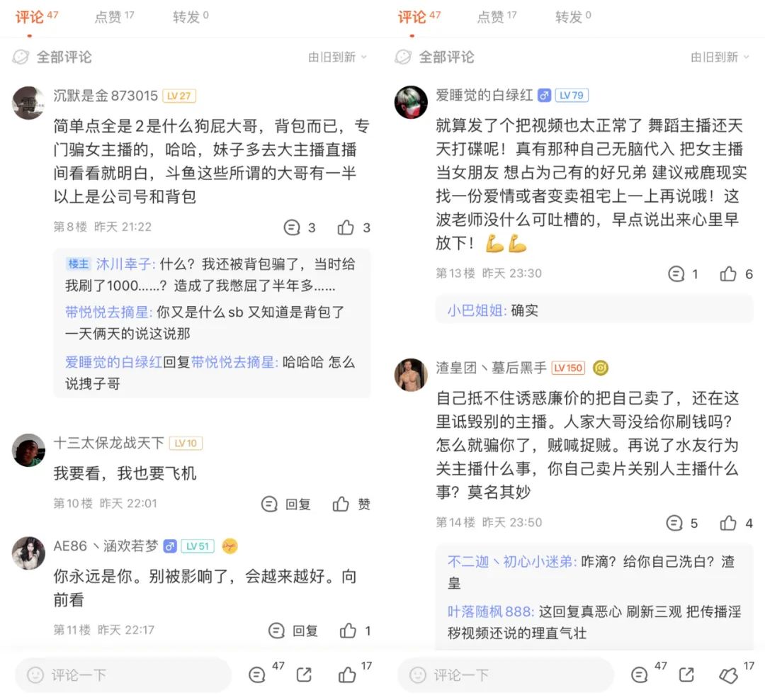Switch to the 转发 0 tab on right
The width and height of the screenshot is (765, 700).
click(573, 16)
